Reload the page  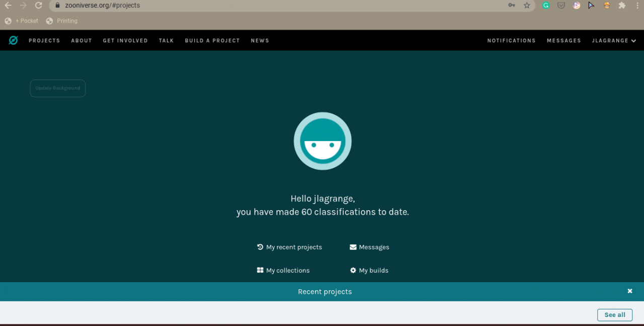point(38,6)
